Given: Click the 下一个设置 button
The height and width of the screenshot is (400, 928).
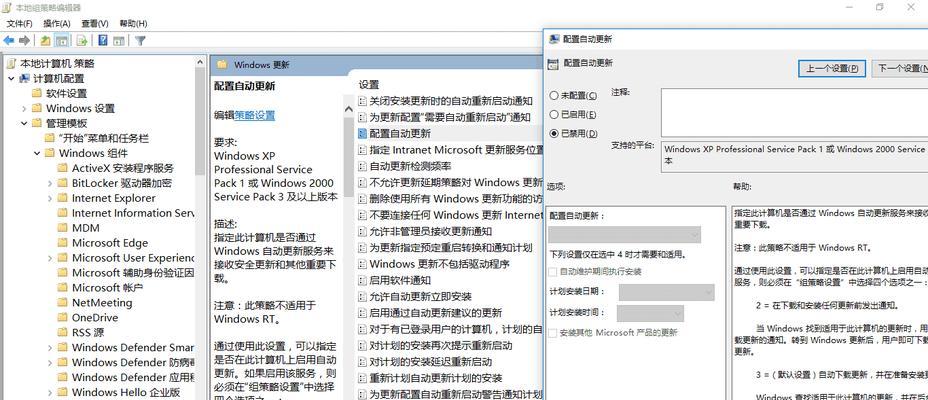Looking at the screenshot, I should coord(900,68).
